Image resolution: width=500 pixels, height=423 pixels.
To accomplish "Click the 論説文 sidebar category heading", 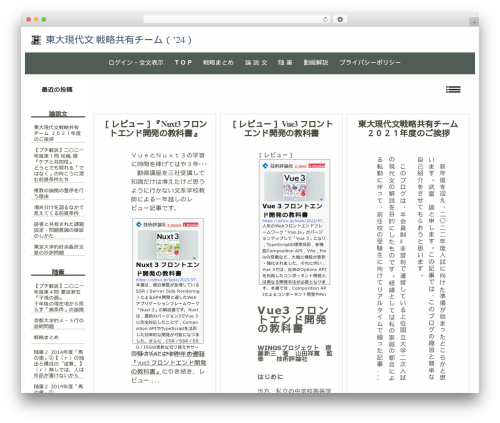I will coord(58,114).
